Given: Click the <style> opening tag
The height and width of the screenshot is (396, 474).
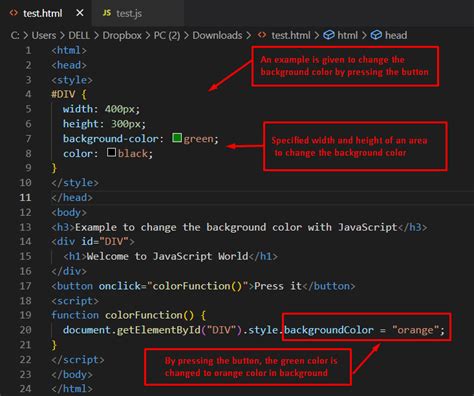Looking at the screenshot, I should point(72,80).
